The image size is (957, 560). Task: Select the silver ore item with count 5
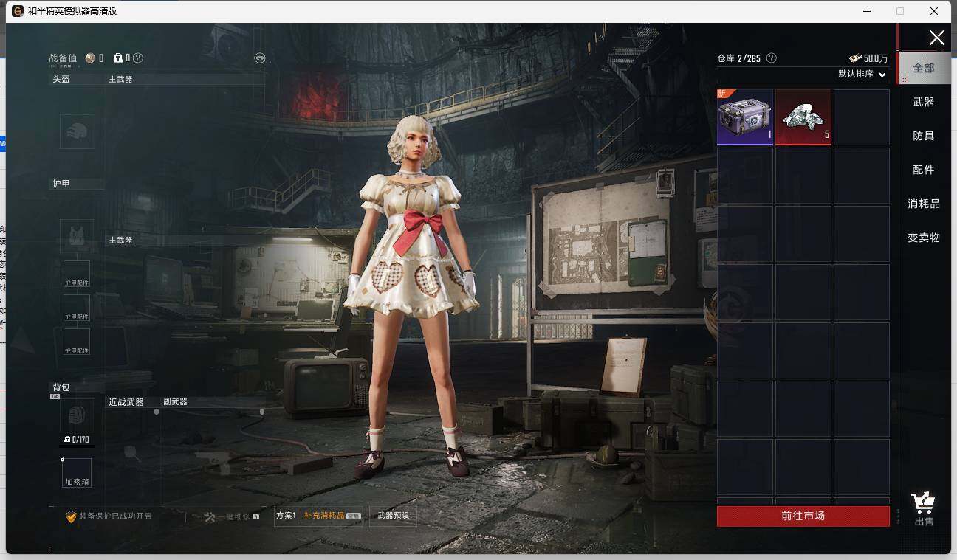click(803, 117)
